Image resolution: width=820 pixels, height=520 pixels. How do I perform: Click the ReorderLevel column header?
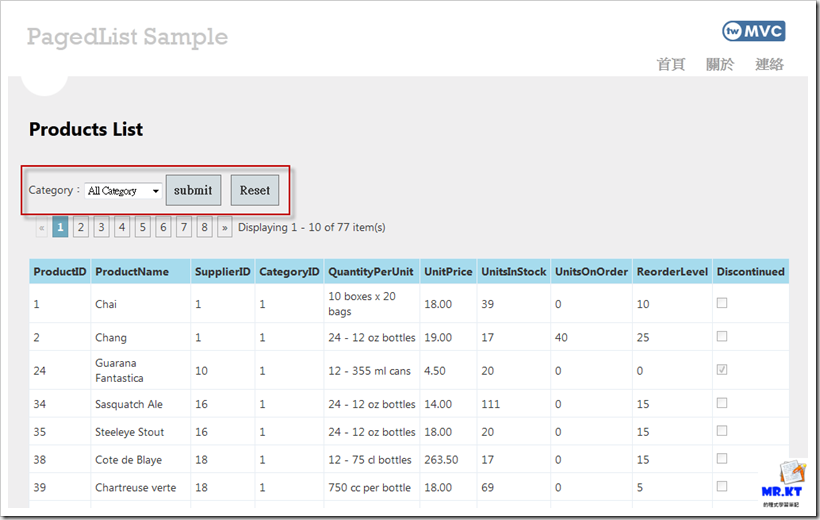click(673, 272)
